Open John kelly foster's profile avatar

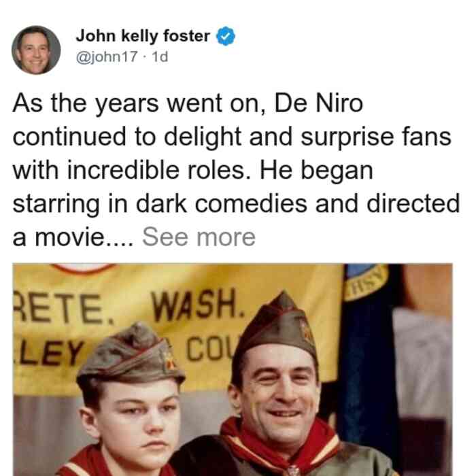pyautogui.click(x=36, y=50)
